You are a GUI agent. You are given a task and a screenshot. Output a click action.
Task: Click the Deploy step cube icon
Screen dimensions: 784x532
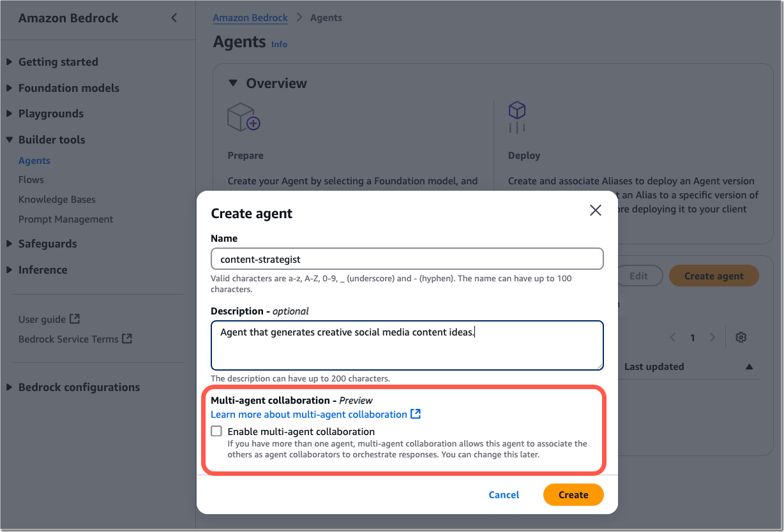click(517, 117)
